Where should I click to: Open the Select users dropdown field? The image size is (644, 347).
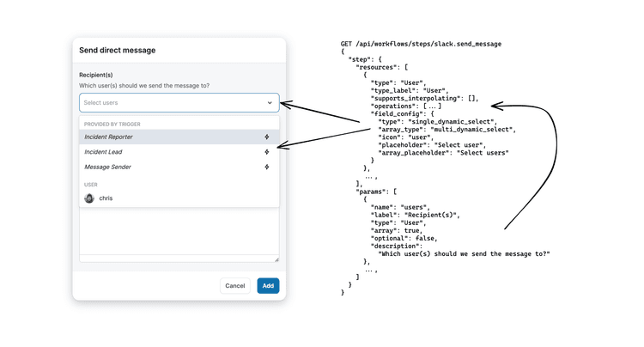179,103
